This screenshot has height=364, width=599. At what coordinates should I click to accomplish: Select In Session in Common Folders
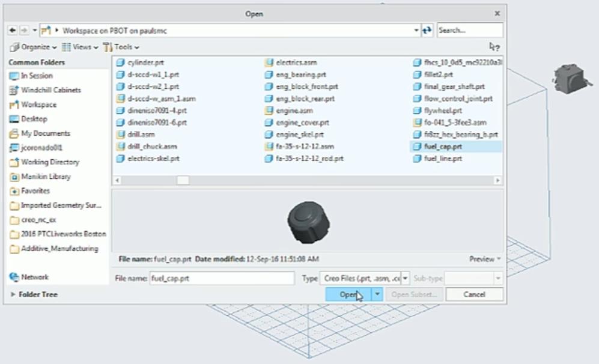(31, 76)
